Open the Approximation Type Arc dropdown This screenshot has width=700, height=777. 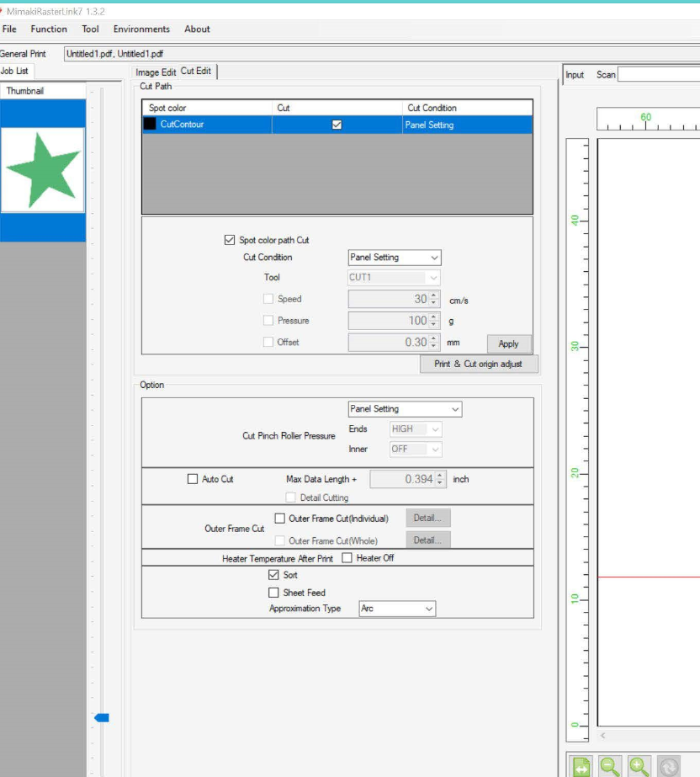(397, 609)
